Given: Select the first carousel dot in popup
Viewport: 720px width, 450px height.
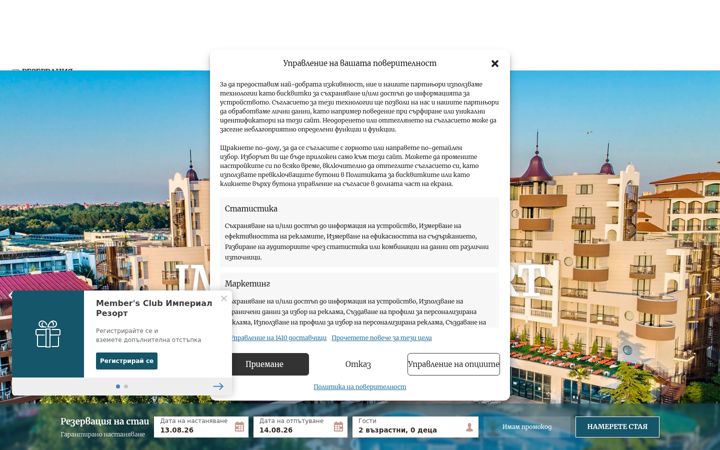Looking at the screenshot, I should click(118, 387).
